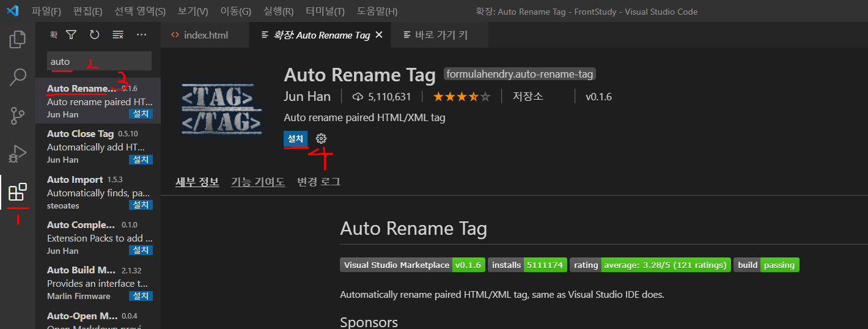The height and width of the screenshot is (329, 868).
Task: Close the Auto Rename Tag tab
Action: pyautogui.click(x=379, y=35)
